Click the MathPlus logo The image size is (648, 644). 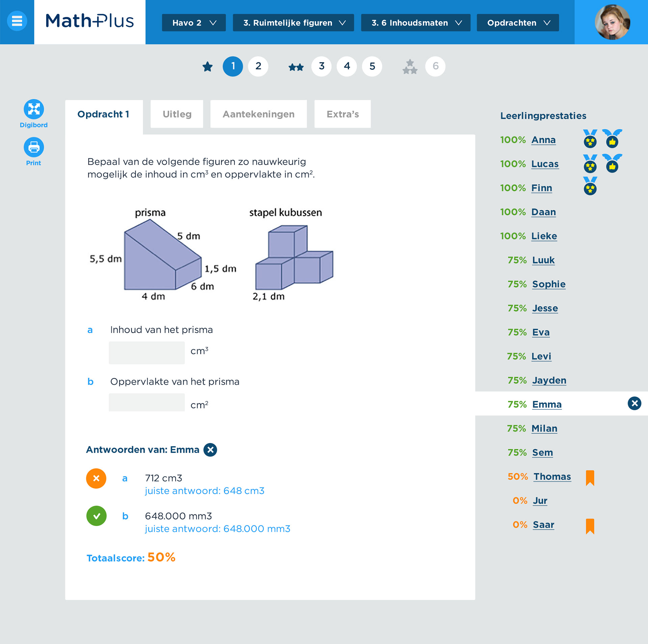click(x=89, y=21)
